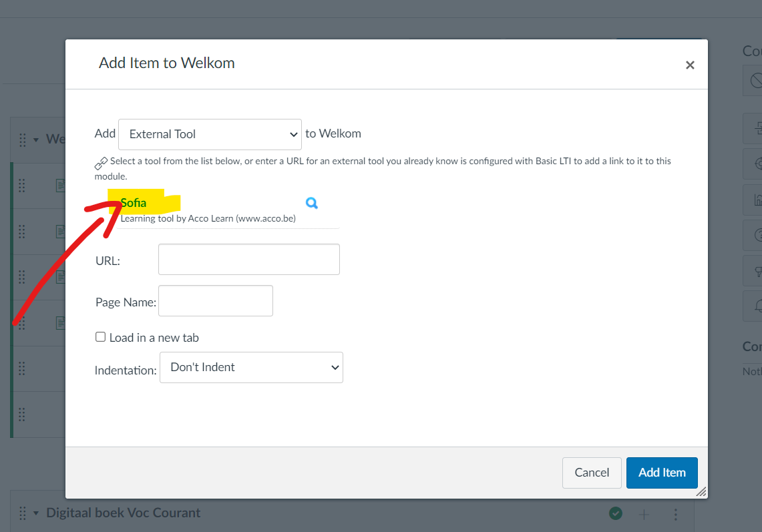The height and width of the screenshot is (532, 762).
Task: Toggle the green published checkmark on Digitaal boek Voc Courant
Action: (616, 513)
